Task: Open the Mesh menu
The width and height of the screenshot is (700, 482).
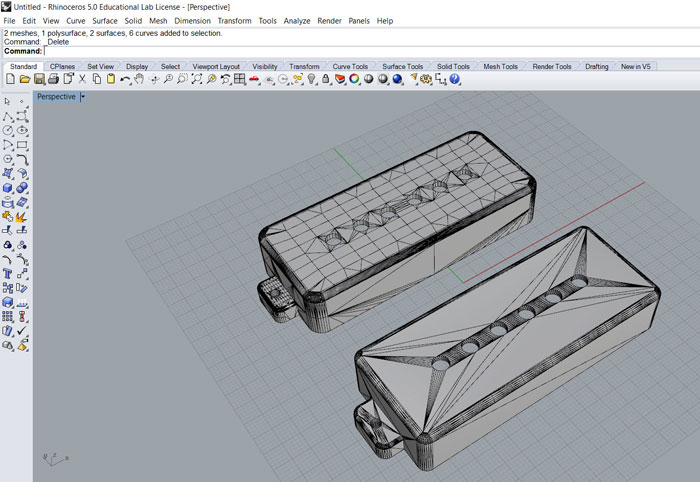Action: 158,21
